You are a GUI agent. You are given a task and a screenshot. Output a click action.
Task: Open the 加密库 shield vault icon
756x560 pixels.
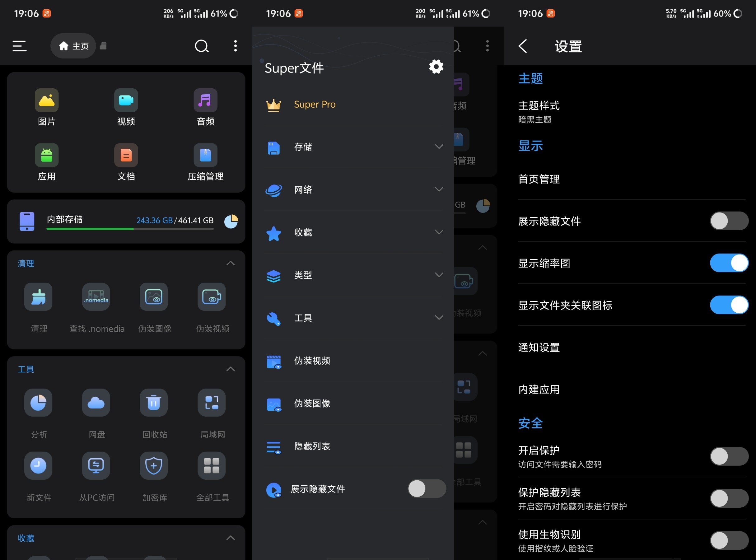(x=154, y=466)
